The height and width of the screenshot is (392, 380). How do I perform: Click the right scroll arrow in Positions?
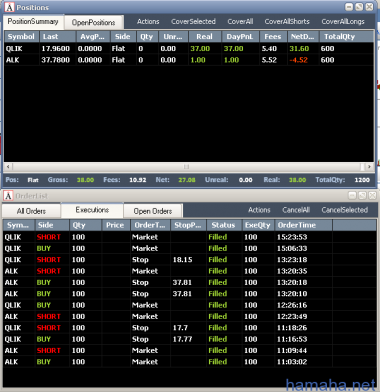click(369, 166)
